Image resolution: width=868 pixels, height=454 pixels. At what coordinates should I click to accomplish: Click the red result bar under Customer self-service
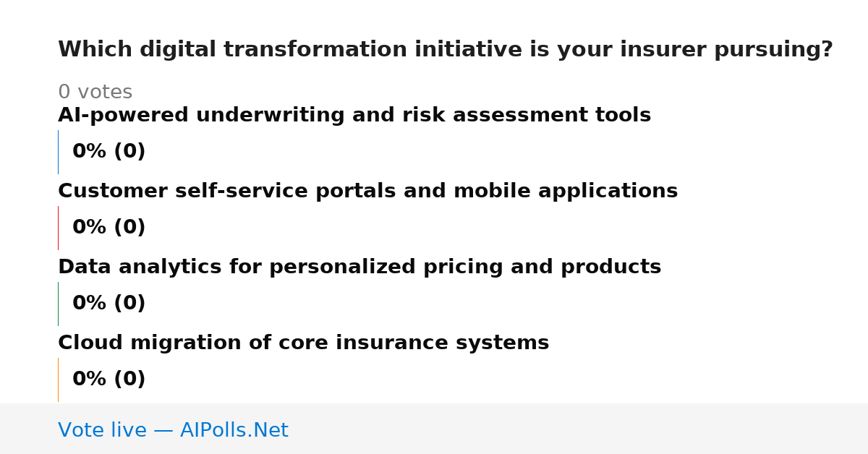pos(58,228)
